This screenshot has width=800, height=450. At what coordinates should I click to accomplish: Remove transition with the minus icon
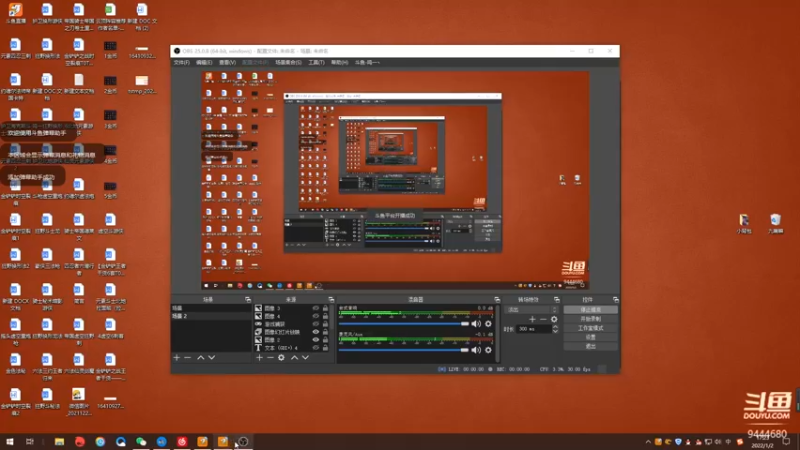point(543,319)
